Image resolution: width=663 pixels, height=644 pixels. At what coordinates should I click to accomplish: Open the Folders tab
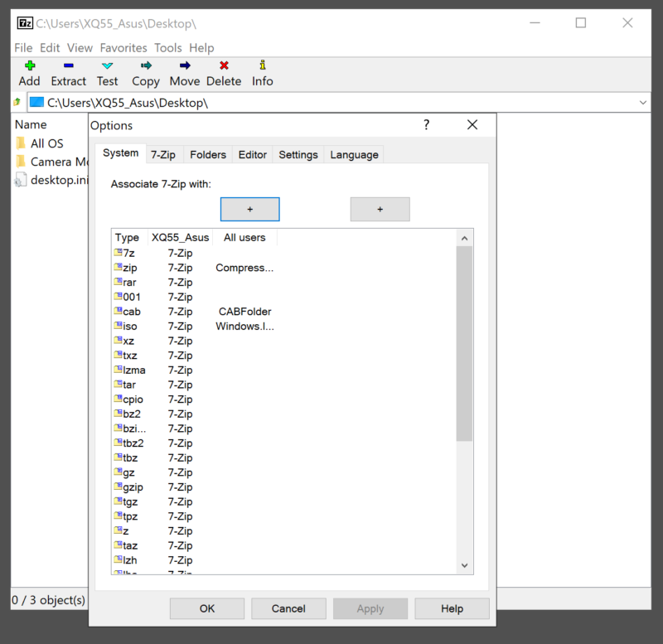208,155
